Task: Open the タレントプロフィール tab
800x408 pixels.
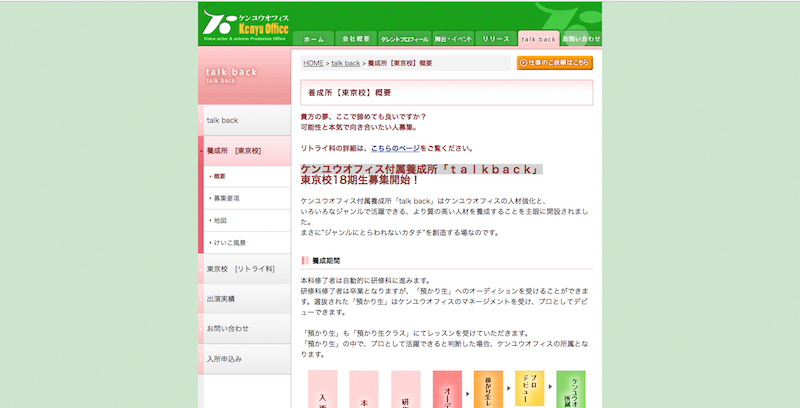Action: (403, 38)
